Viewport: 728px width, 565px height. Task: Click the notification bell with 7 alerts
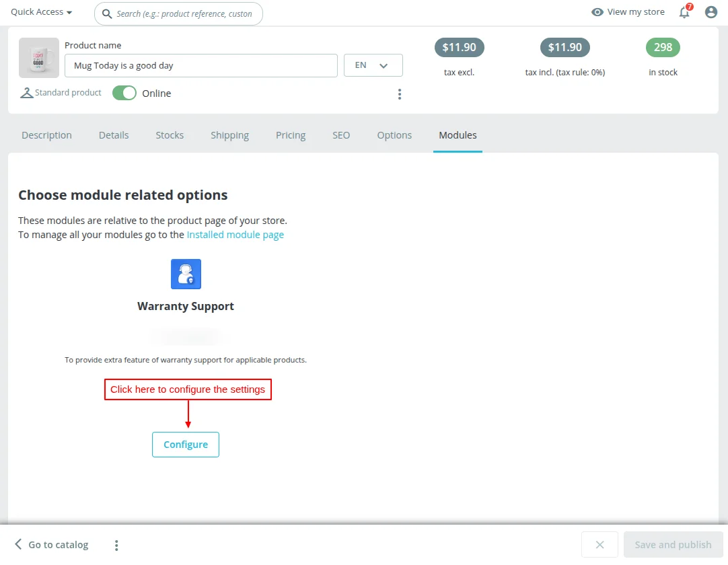pos(684,12)
